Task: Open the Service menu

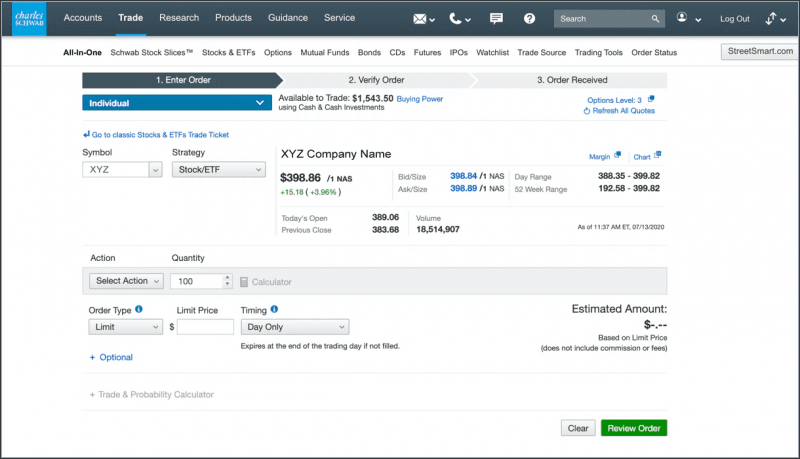Action: [339, 18]
